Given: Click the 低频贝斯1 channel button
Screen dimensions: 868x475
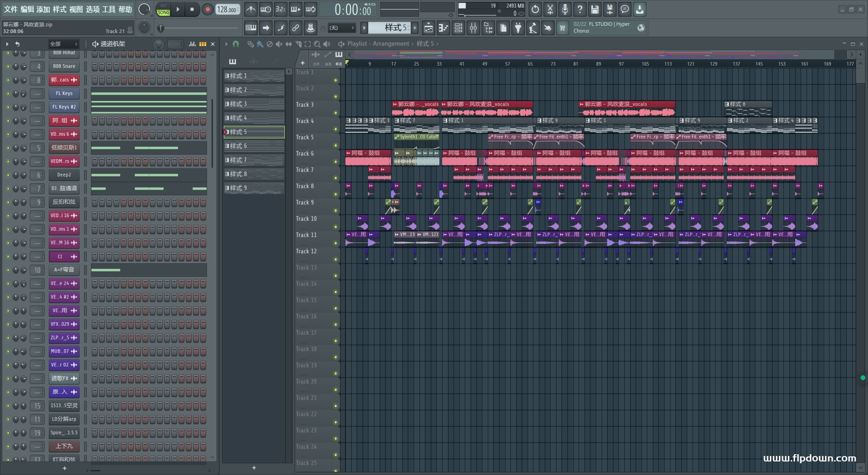Looking at the screenshot, I should click(64, 148).
